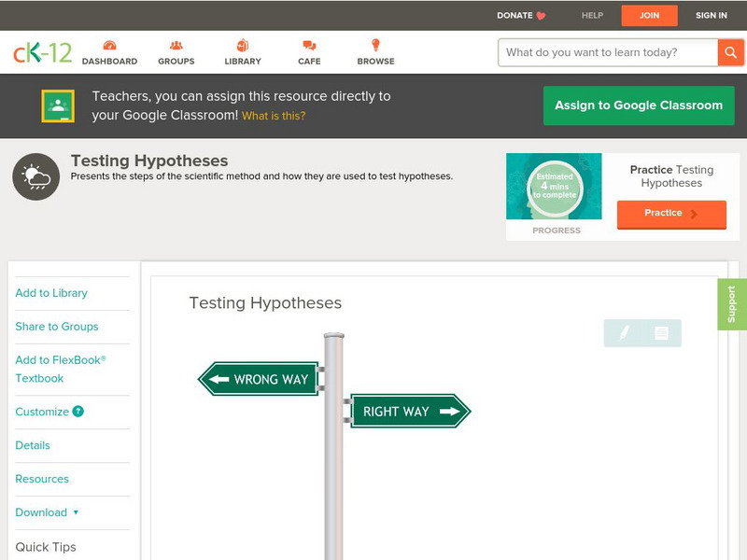Click Assign to Google Classroom button
Image resolution: width=747 pixels, height=560 pixels.
tap(639, 105)
